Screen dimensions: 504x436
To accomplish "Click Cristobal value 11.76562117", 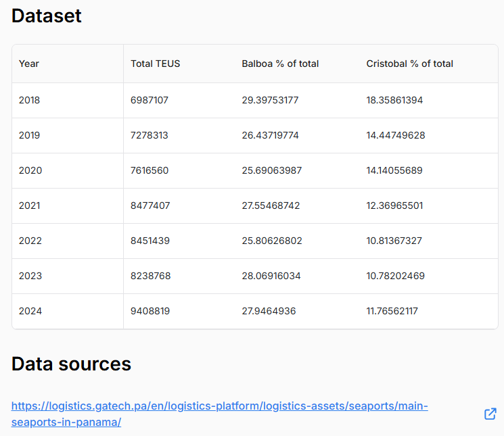I will pyautogui.click(x=392, y=311).
